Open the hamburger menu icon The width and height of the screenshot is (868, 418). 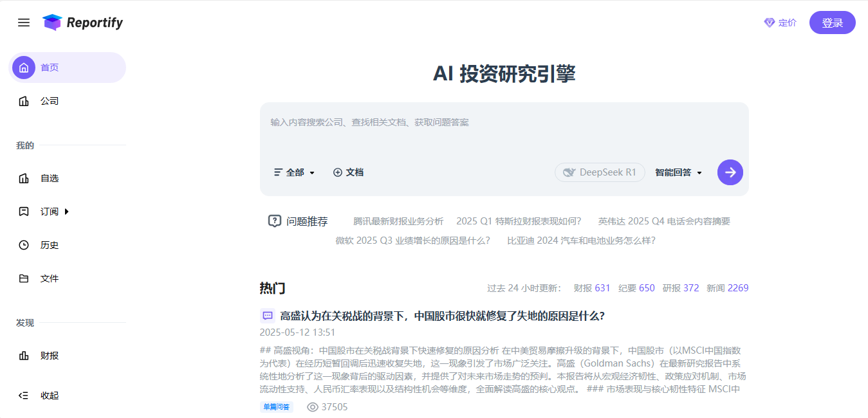pos(24,23)
